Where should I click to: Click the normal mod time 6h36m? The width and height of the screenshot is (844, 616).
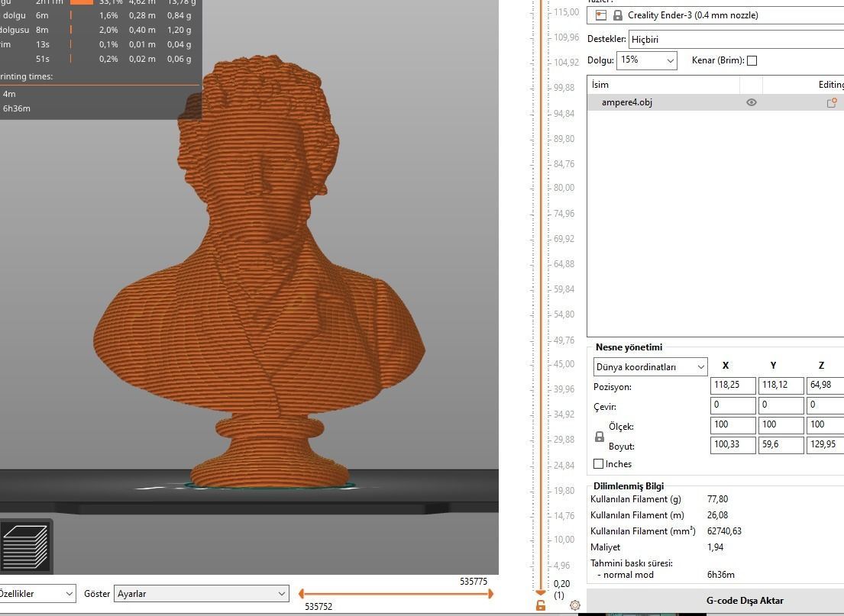point(721,575)
